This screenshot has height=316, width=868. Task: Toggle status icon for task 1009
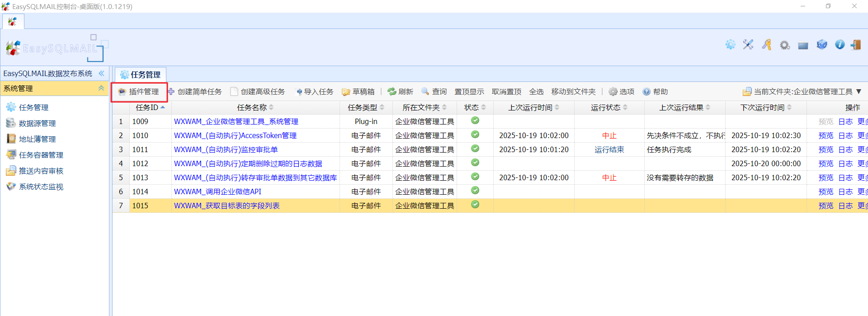click(475, 120)
